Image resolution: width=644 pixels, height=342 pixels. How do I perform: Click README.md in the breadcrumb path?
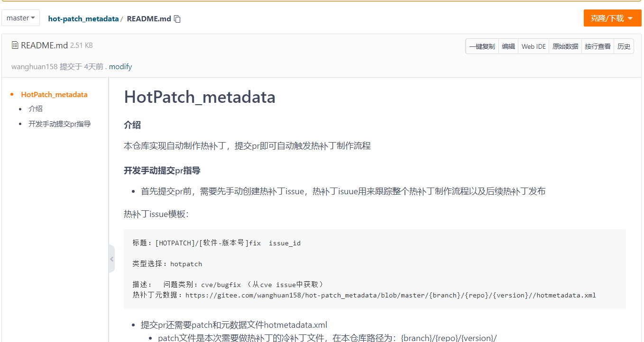tap(149, 19)
